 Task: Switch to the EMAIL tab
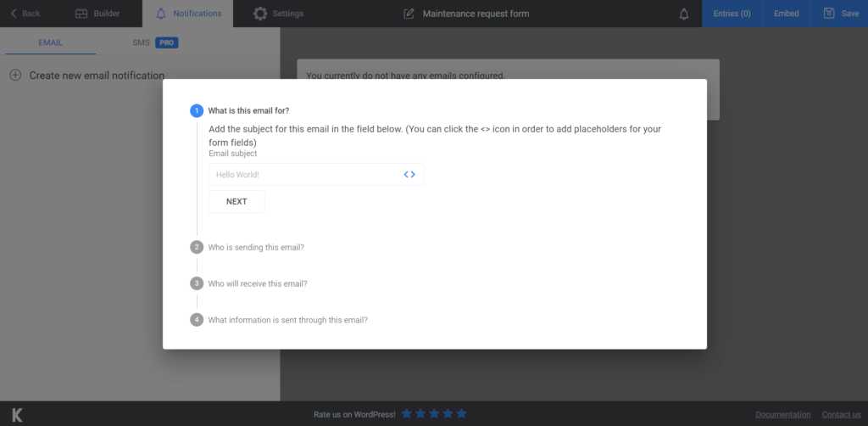click(50, 42)
